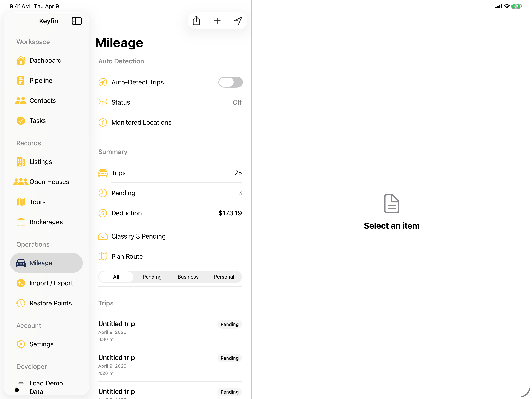Image resolution: width=532 pixels, height=399 pixels.
Task: Click Pending badge on 4.20 mi trip
Action: 229,358
